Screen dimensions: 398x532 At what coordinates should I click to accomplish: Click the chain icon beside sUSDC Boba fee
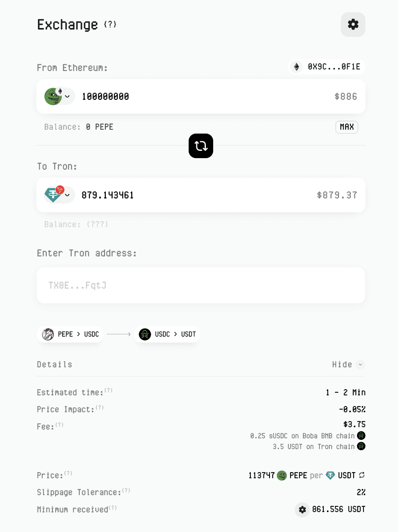360,436
